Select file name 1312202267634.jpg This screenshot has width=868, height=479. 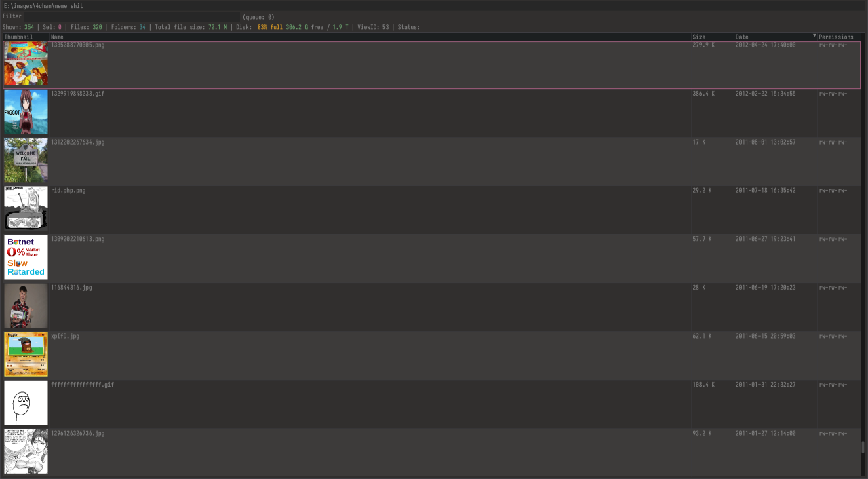click(x=78, y=142)
